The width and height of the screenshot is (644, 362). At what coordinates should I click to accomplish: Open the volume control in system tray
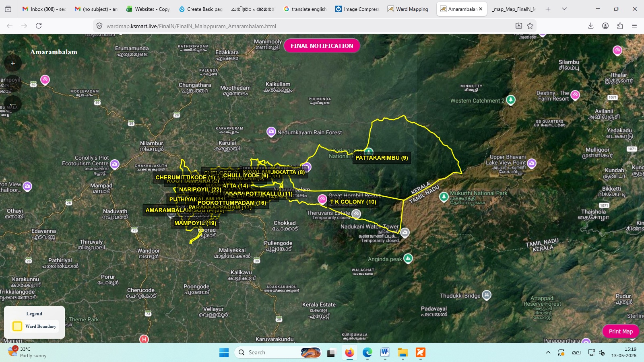[602, 352]
